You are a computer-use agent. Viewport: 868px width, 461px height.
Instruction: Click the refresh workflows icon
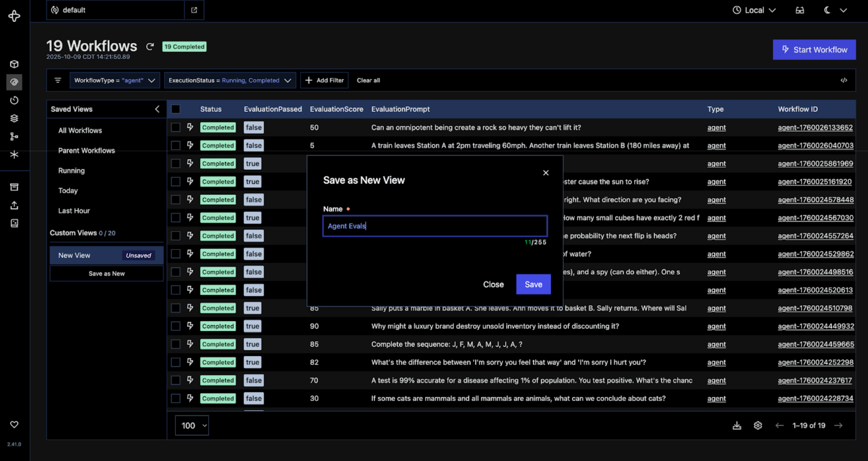pos(150,47)
